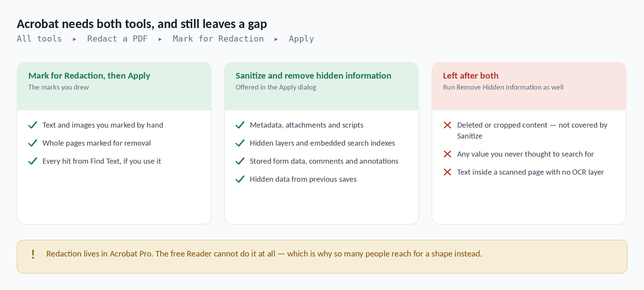
Task: Click checkmark beside 'Every hit from Find Text'
Action: click(x=33, y=161)
